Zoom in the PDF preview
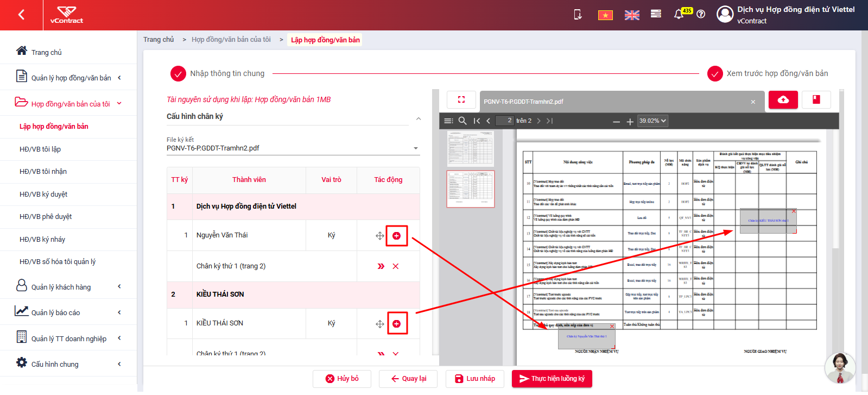 pyautogui.click(x=630, y=122)
